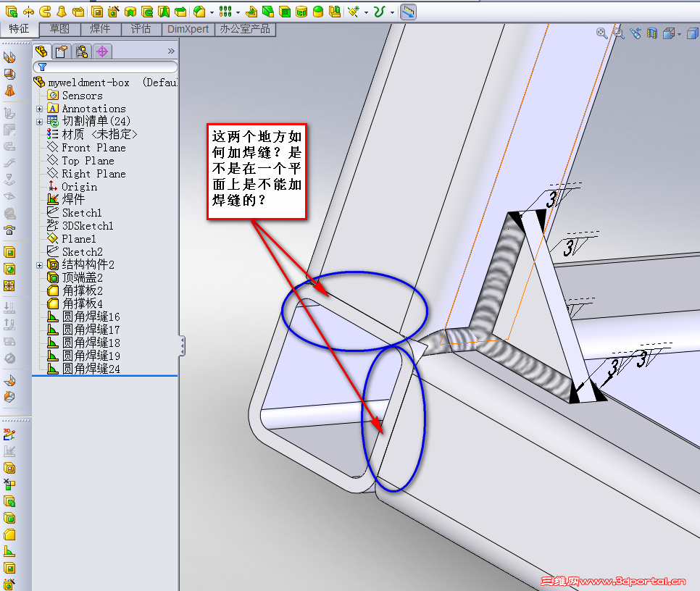The width and height of the screenshot is (700, 591).
Task: Activate the Zoom to Area tool
Action: click(x=618, y=33)
